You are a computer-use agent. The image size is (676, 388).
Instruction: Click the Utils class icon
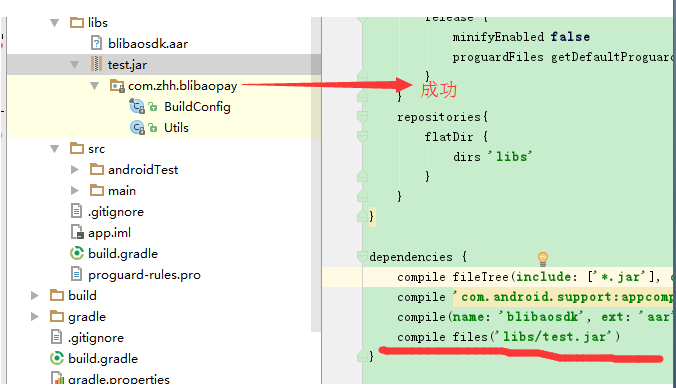pyautogui.click(x=137, y=128)
